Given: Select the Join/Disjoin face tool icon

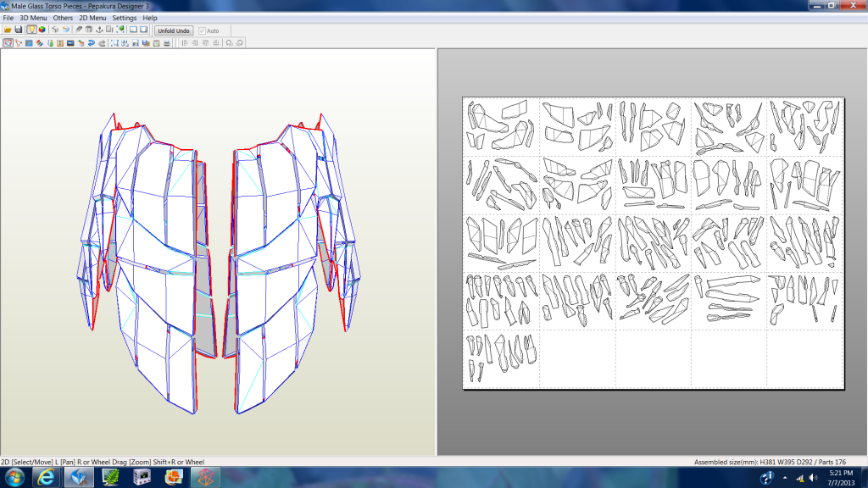Looking at the screenshot, I should coord(19,42).
